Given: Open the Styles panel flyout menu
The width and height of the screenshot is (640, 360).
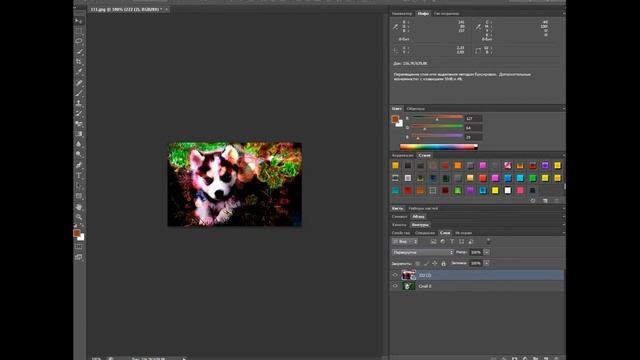Looking at the screenshot, I should (563, 156).
